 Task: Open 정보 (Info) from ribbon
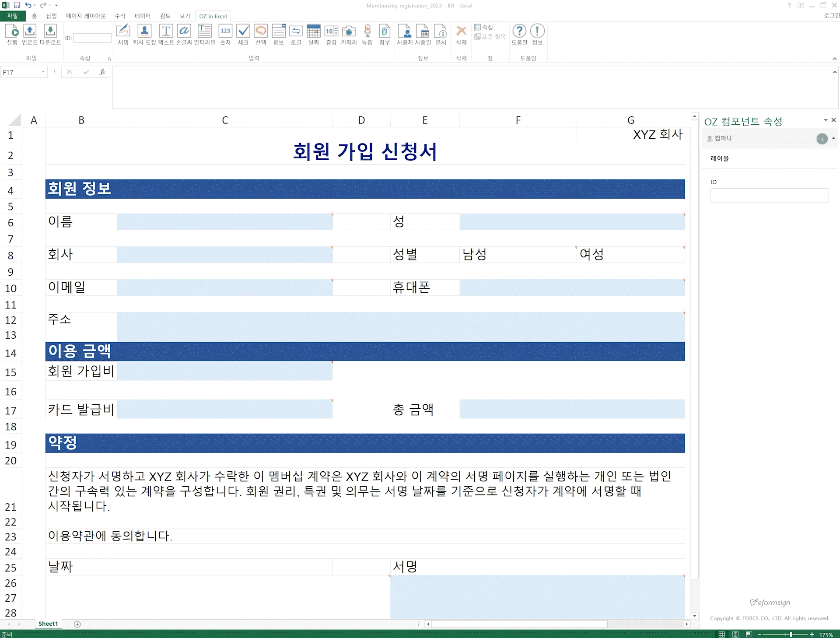(537, 35)
